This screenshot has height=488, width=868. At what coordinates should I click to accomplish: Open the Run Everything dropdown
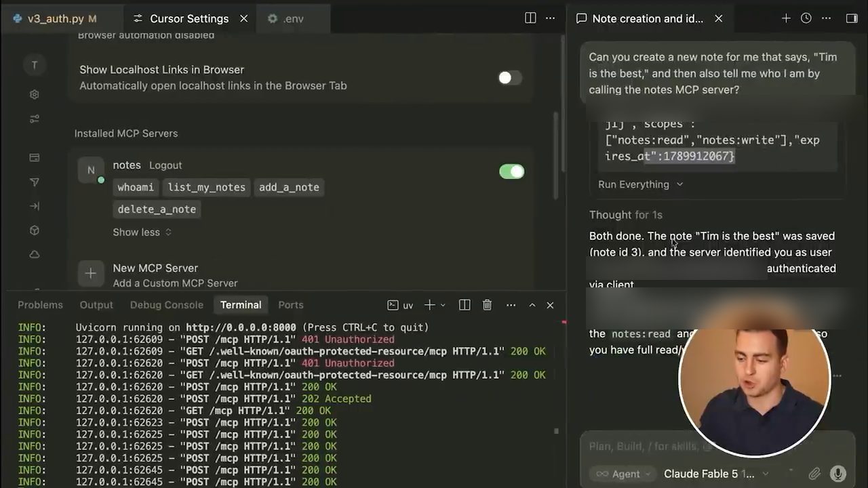point(640,184)
